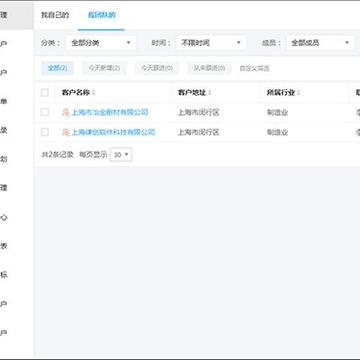Sort by the 客户名称 column sort icon
This screenshot has height=360, width=360.
point(93,93)
